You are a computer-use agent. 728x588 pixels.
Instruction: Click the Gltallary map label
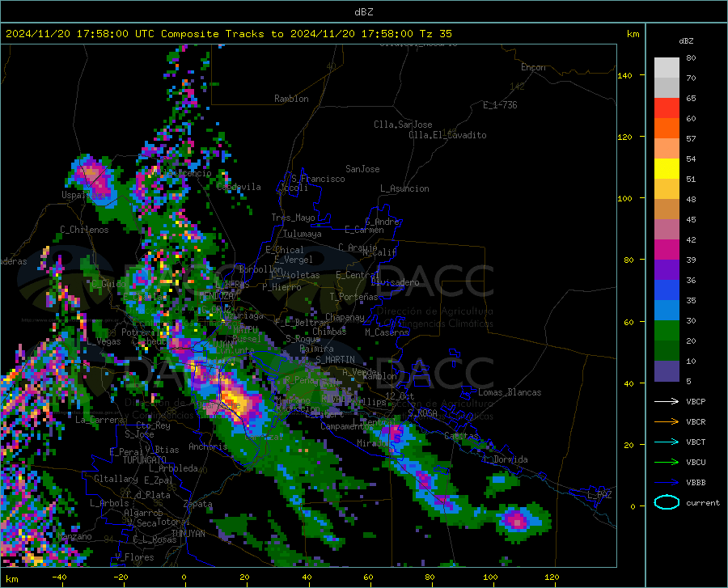click(116, 479)
